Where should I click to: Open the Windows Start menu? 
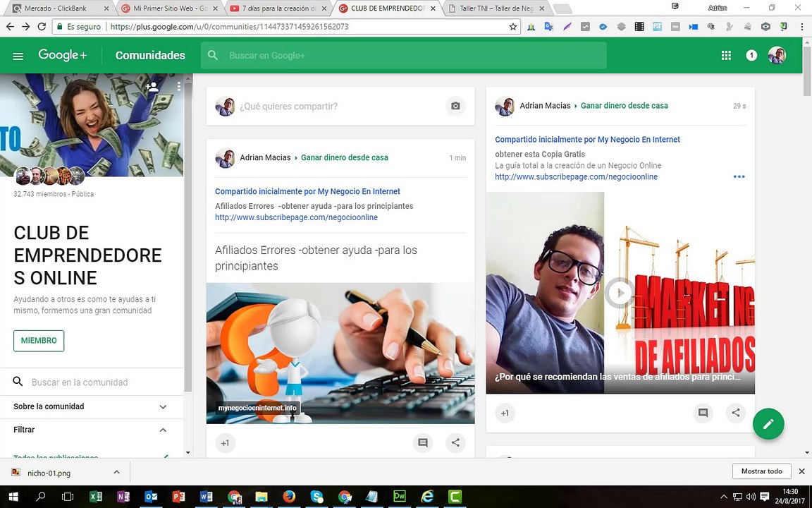coord(13,497)
